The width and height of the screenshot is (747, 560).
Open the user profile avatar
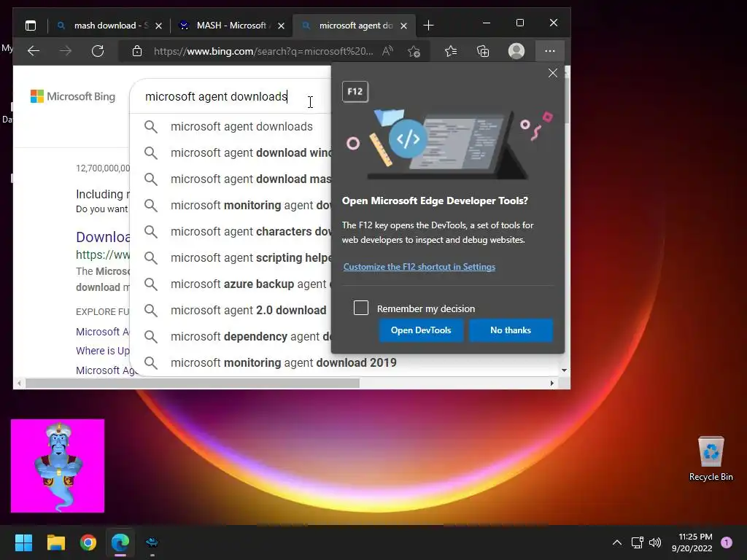[x=516, y=51]
